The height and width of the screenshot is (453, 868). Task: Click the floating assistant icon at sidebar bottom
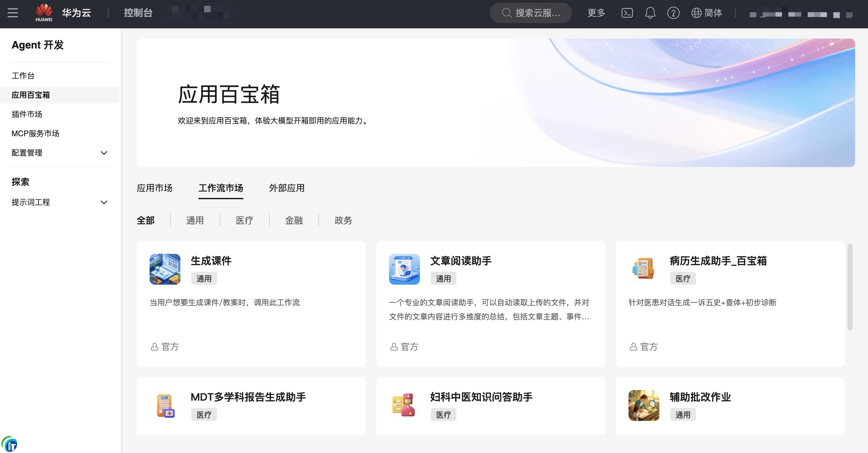9,444
